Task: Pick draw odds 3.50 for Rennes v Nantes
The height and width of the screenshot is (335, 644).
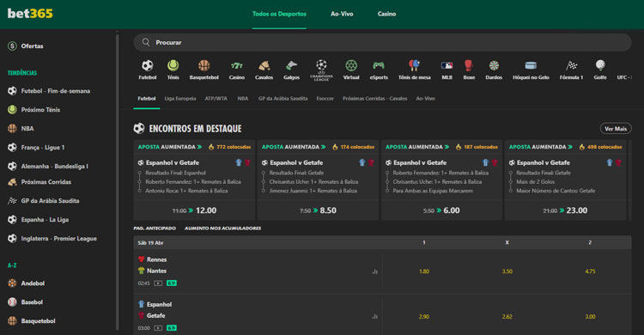Action: point(507,271)
